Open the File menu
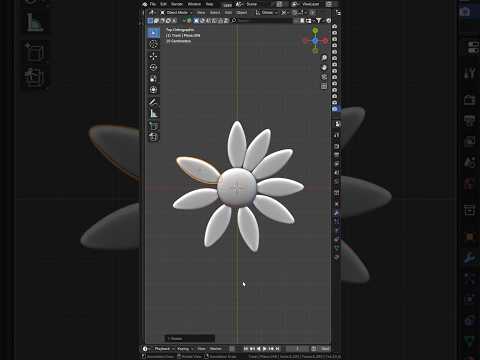Image resolution: width=480 pixels, height=360 pixels. tap(153, 4)
